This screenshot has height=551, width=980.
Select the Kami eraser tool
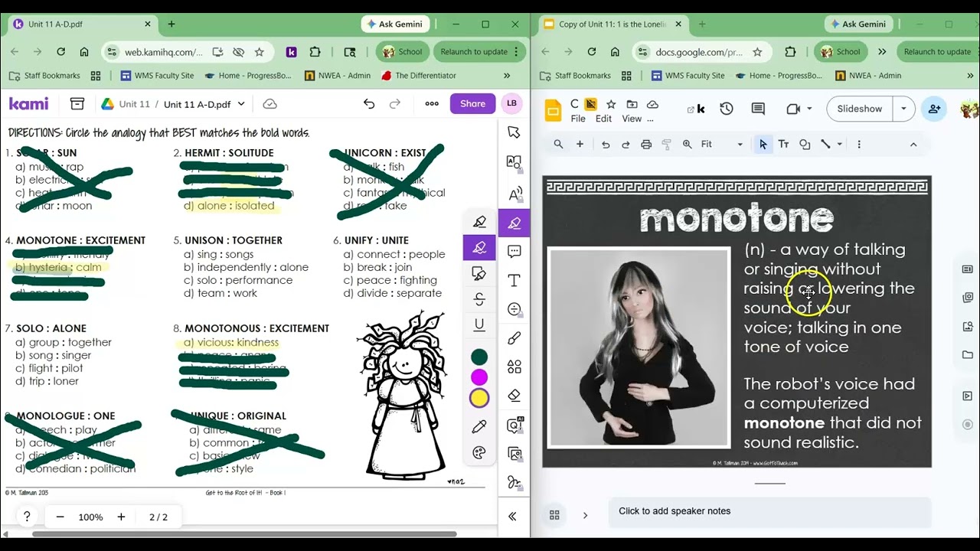pyautogui.click(x=514, y=396)
